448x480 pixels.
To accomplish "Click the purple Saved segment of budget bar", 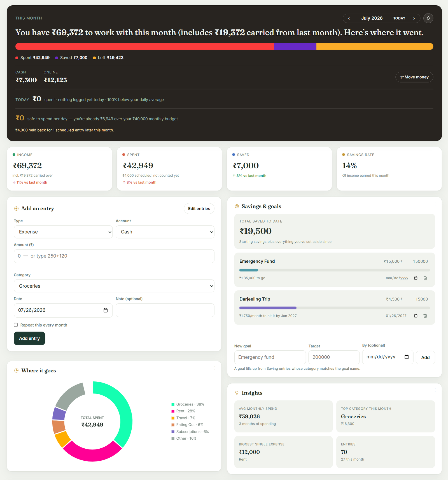I will (x=295, y=46).
